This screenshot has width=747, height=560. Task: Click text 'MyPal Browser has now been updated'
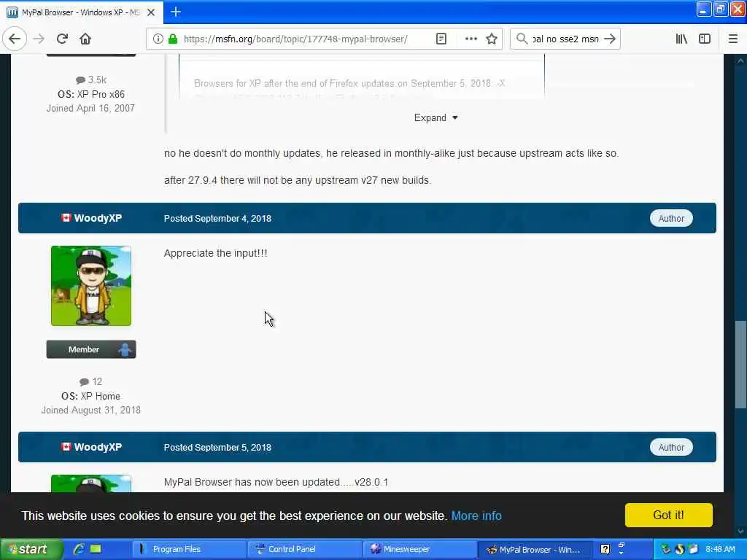252,483
